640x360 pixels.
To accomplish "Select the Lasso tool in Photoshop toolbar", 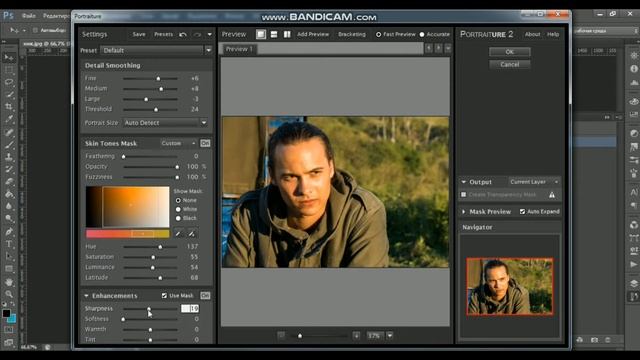I will [9, 82].
